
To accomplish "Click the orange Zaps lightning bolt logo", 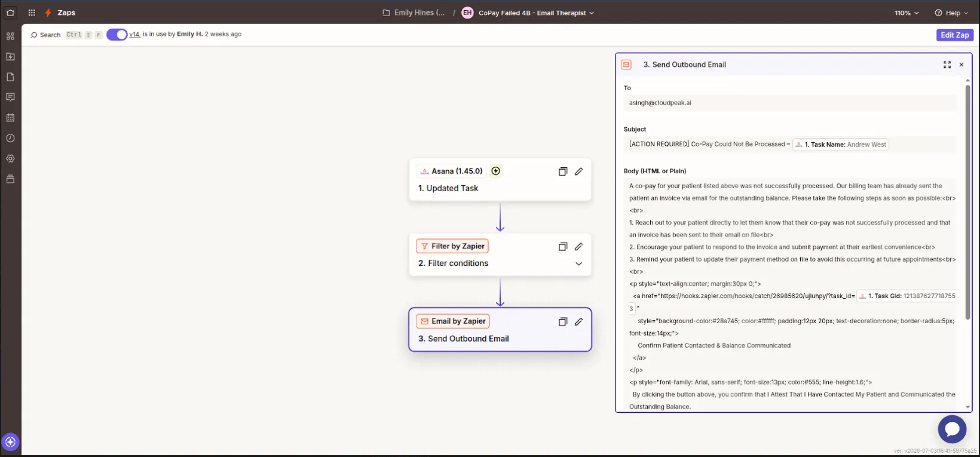I will coord(48,13).
